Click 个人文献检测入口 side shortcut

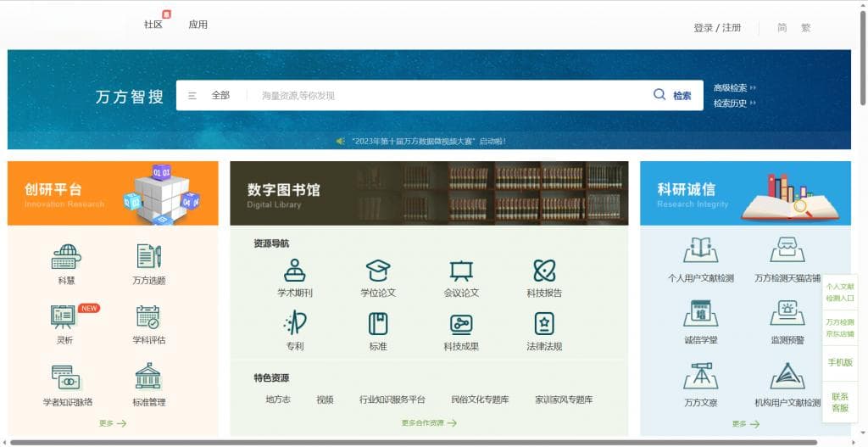(x=840, y=293)
